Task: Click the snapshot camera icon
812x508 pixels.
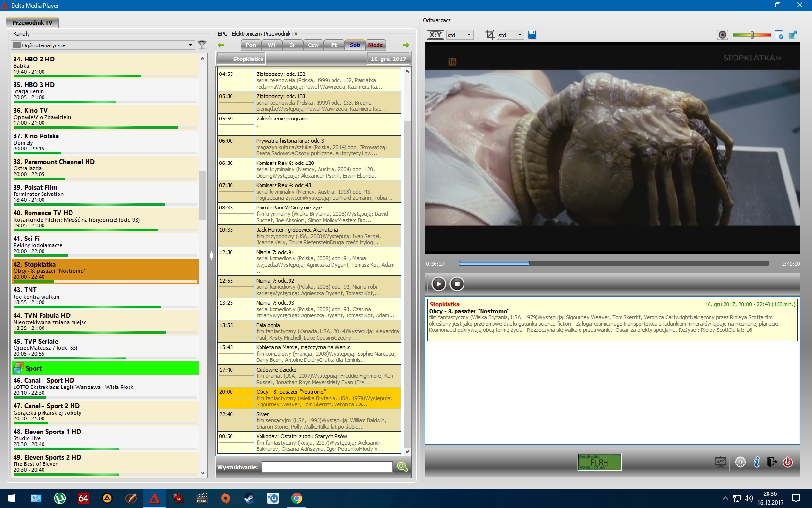Action: pos(722,35)
